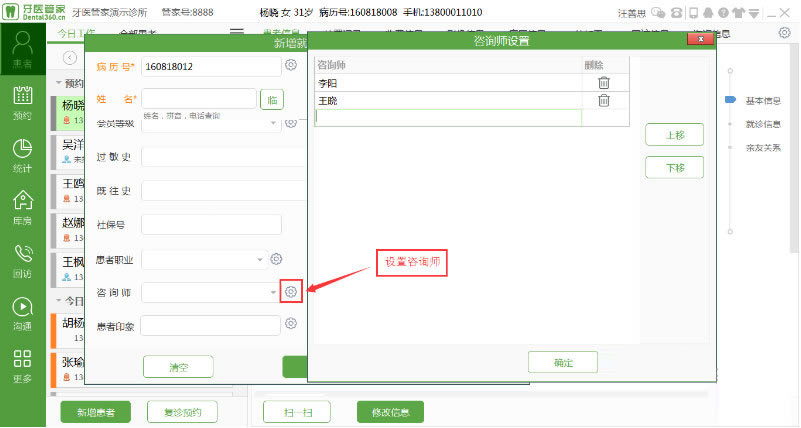Select 亲友关系 in the right navigation
Image resolution: width=801 pixels, height=428 pixels.
tap(763, 148)
